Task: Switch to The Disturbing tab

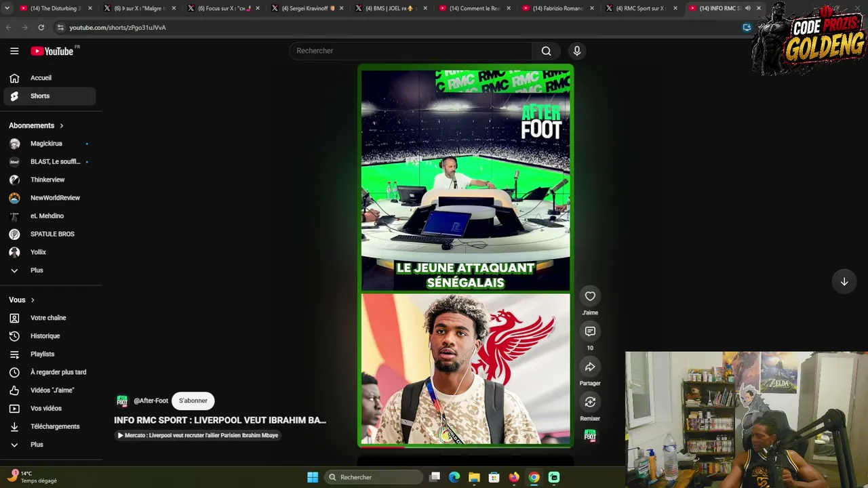Action: (55, 8)
